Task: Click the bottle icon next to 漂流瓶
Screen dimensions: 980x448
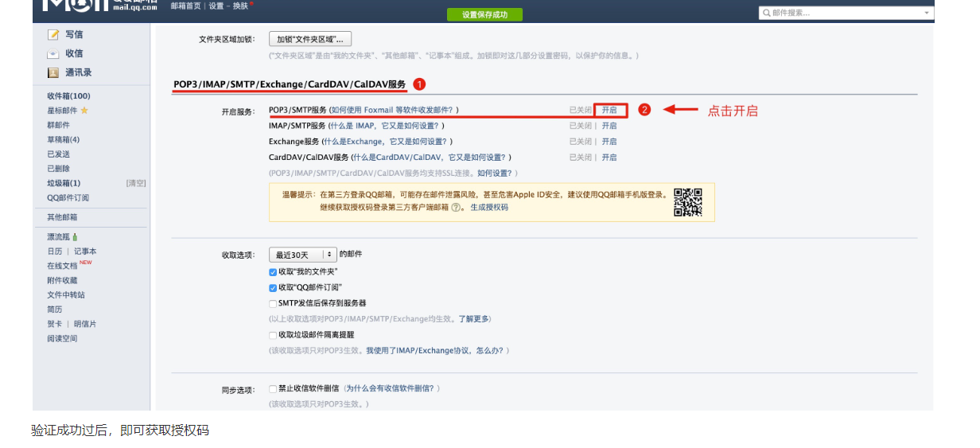Action: click(x=75, y=237)
